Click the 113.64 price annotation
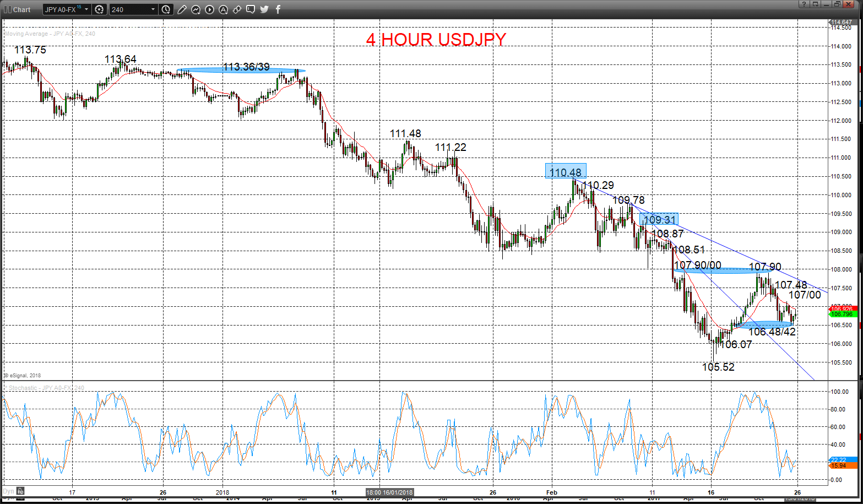This screenshot has height=504, width=863. (x=121, y=59)
